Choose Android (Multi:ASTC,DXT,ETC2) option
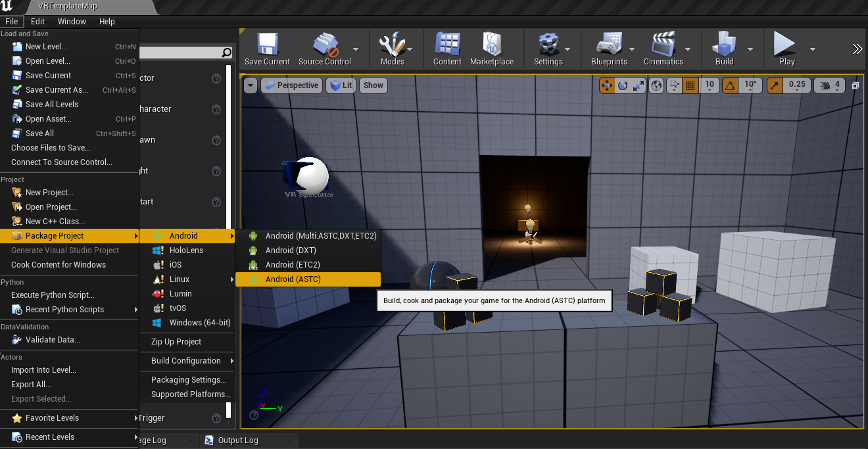The width and height of the screenshot is (868, 449). pos(308,236)
